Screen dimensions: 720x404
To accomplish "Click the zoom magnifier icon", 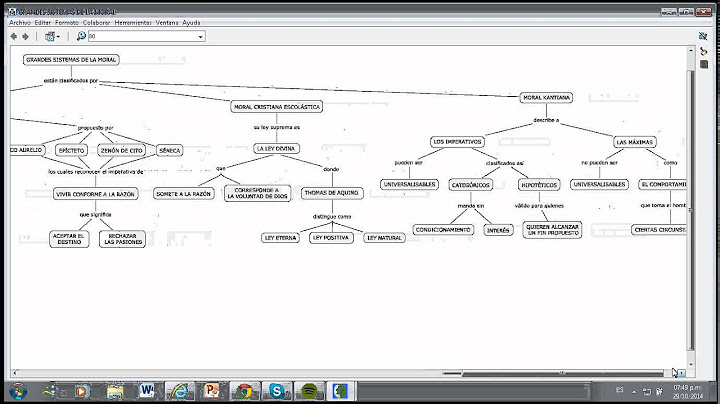I will point(81,36).
